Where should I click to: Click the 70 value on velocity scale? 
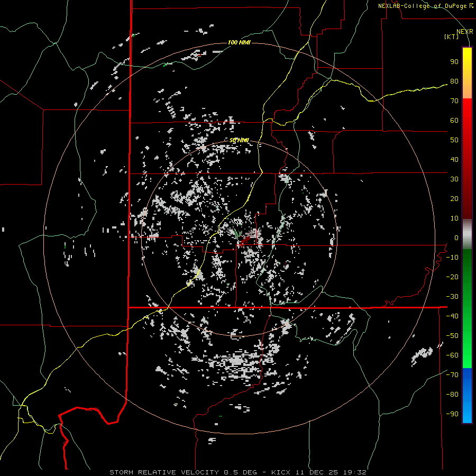454,101
